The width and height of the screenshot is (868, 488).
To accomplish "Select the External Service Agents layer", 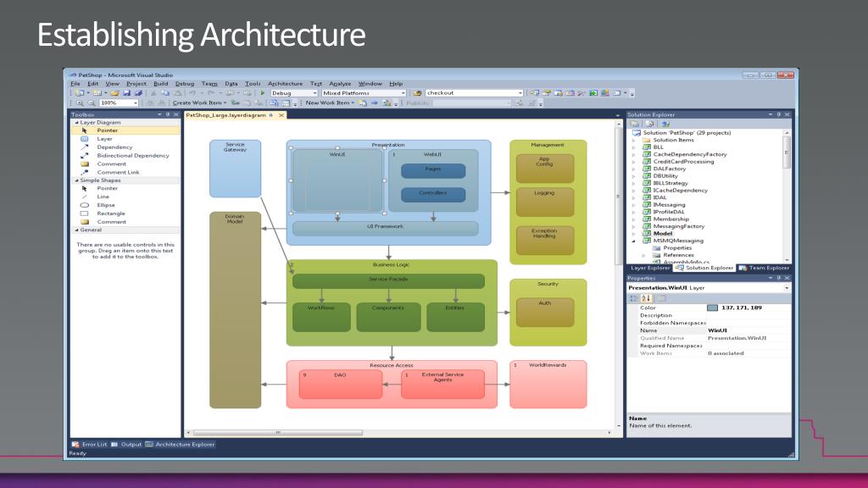I will point(442,385).
